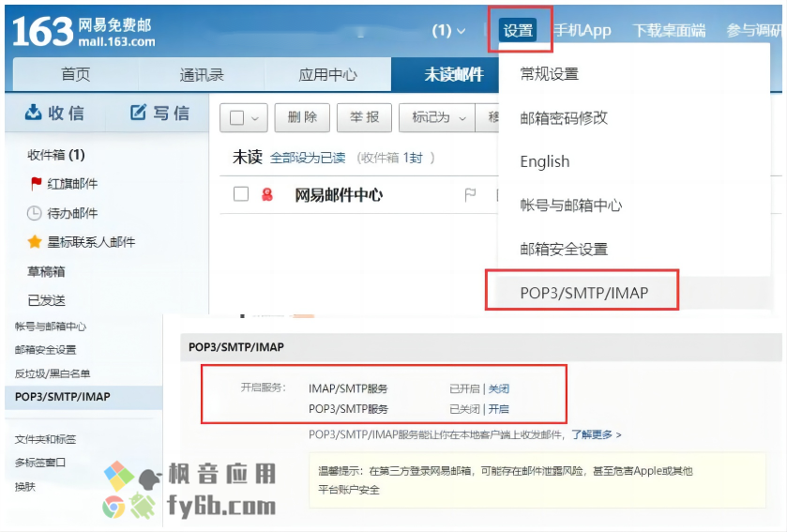Click the 删除 delete button
The width and height of the screenshot is (787, 532).
tap(302, 117)
